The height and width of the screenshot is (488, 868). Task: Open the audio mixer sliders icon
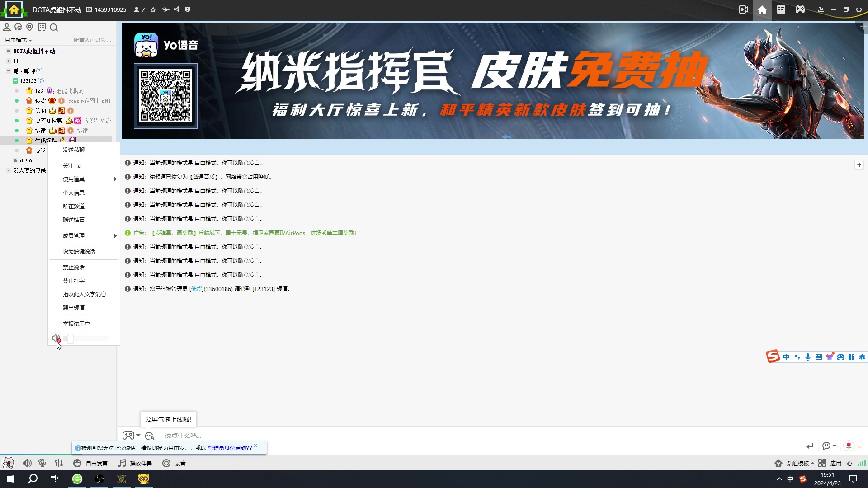point(59,463)
